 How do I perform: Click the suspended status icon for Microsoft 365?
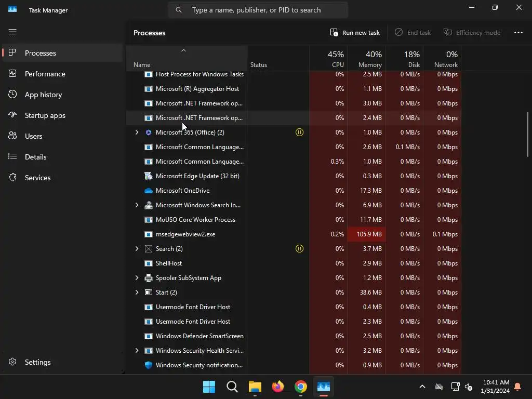(x=299, y=132)
